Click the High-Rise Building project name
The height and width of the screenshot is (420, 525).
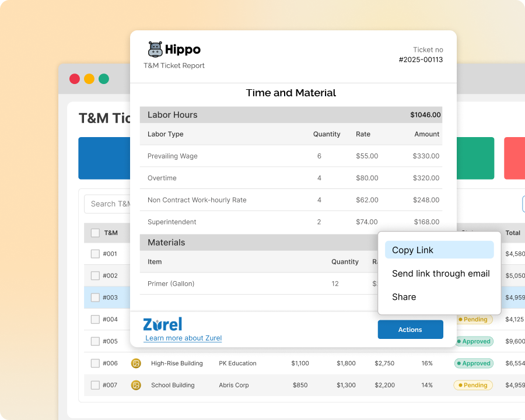[x=177, y=363]
